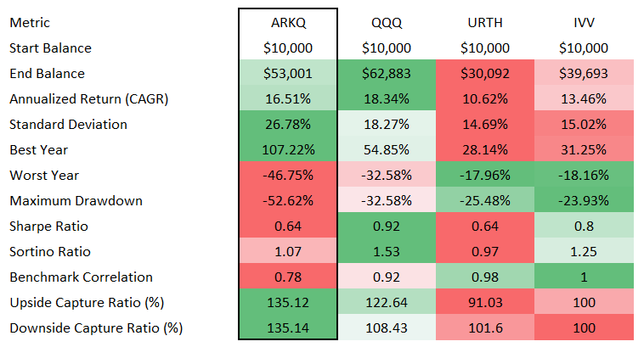Click the URTH column header

coord(485,21)
